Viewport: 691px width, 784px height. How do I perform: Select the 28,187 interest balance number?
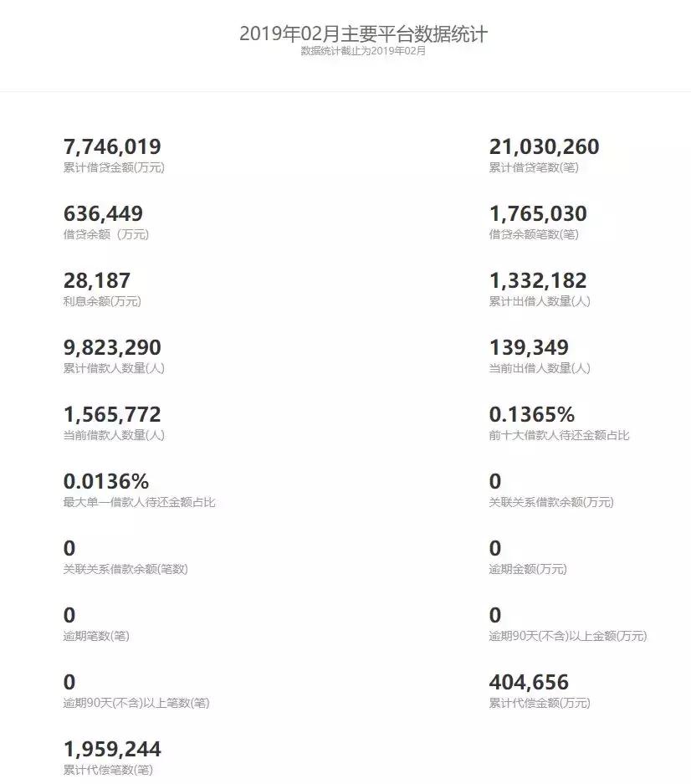tap(97, 281)
